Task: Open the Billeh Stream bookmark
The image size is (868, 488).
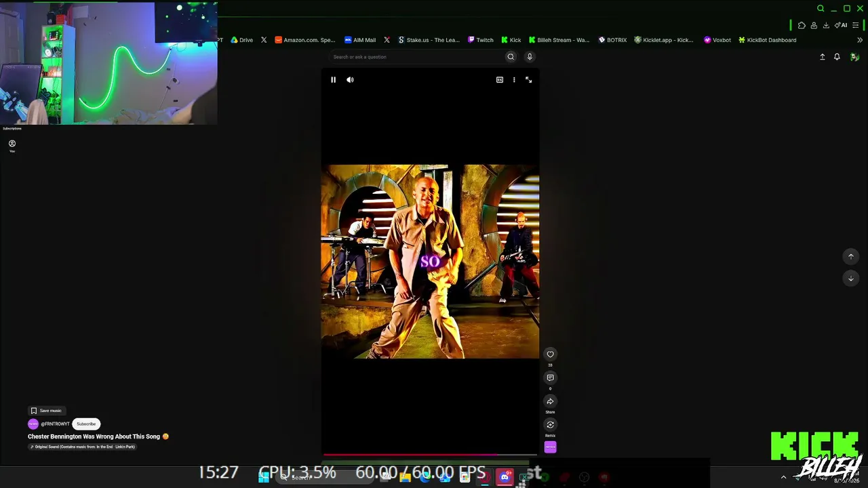Action: [559, 40]
